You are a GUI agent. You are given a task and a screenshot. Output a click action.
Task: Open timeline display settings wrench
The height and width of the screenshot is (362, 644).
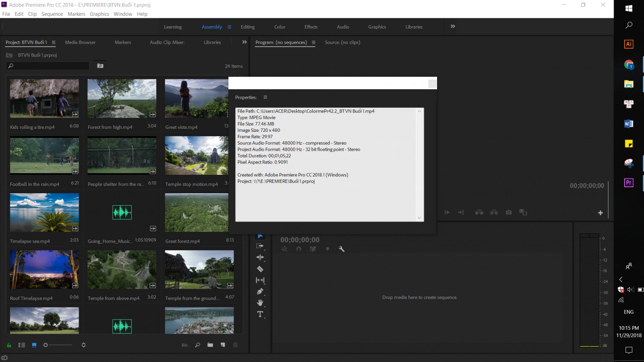[x=342, y=249]
